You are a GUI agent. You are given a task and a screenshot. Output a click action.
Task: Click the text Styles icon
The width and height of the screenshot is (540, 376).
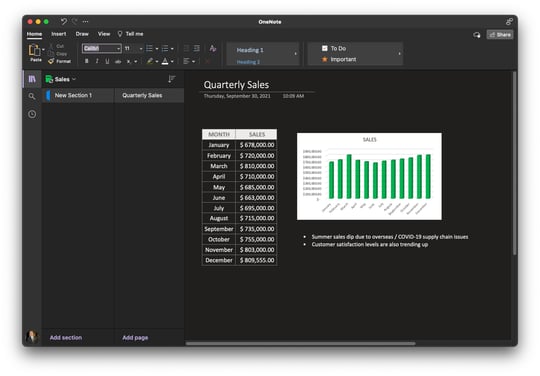(x=213, y=49)
